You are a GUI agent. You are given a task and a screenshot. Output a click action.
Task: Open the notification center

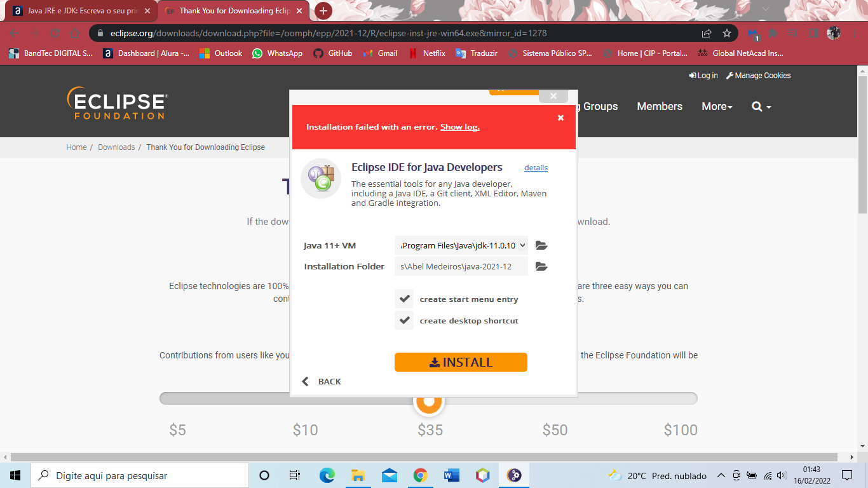[847, 475]
